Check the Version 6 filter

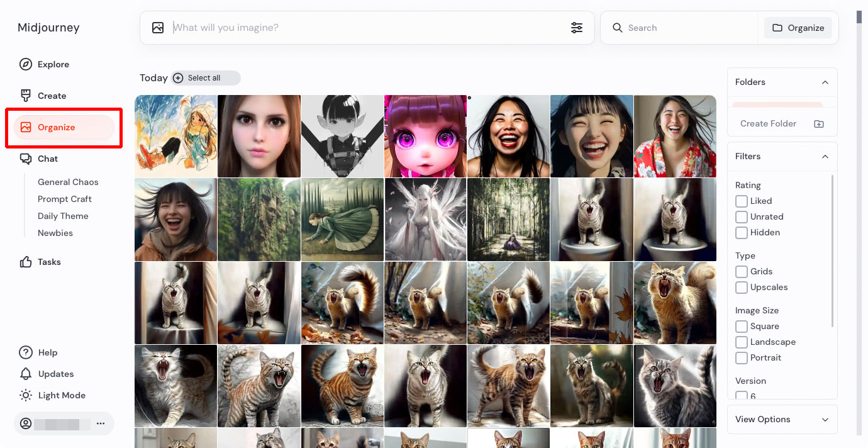742,395
